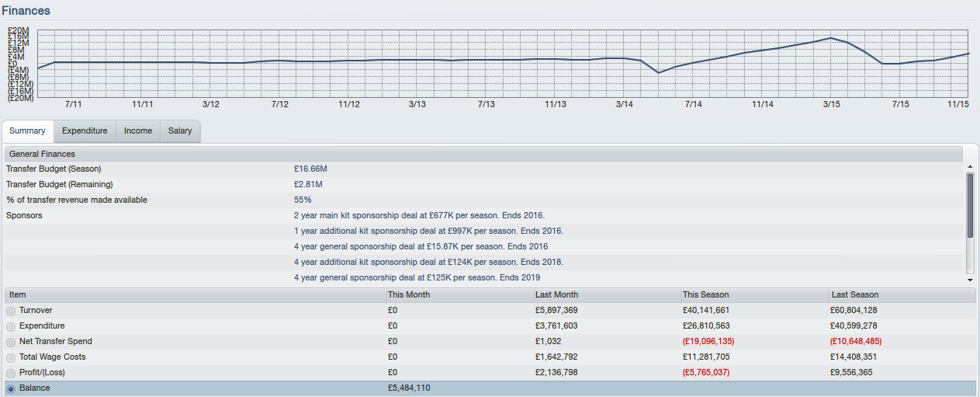Click the £997K additional kit sponsorship deal line
This screenshot has width=980, height=397.
pyautogui.click(x=428, y=231)
